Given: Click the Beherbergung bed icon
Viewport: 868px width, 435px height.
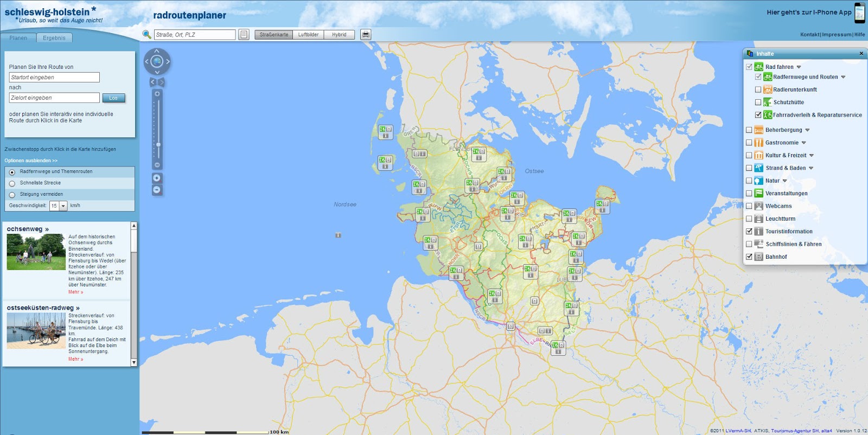Looking at the screenshot, I should click(759, 130).
